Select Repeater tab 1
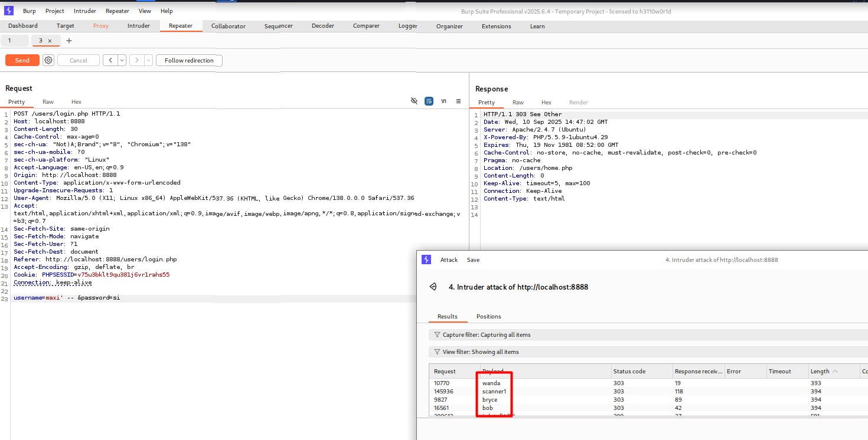 point(14,41)
